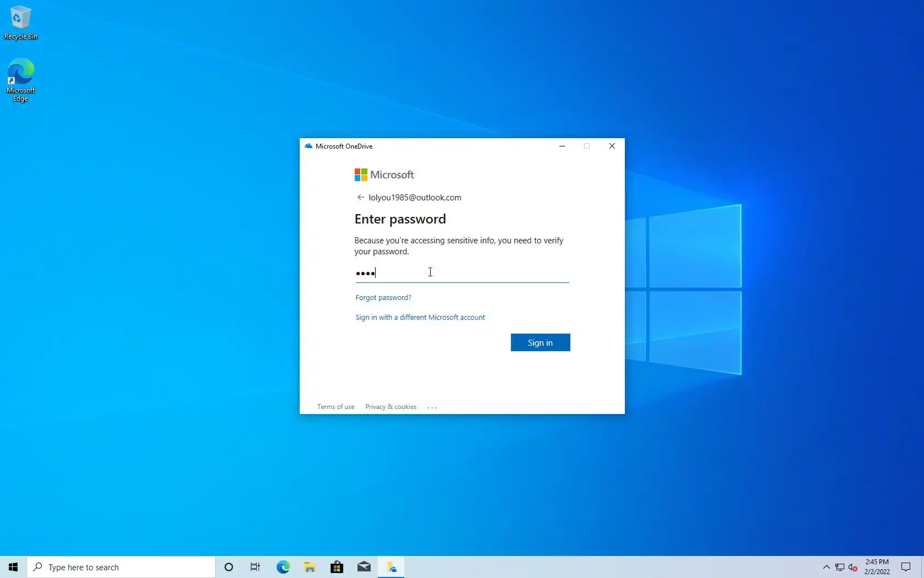This screenshot has height=578, width=924.
Task: Sign in with a different Microsoft account
Action: 420,317
